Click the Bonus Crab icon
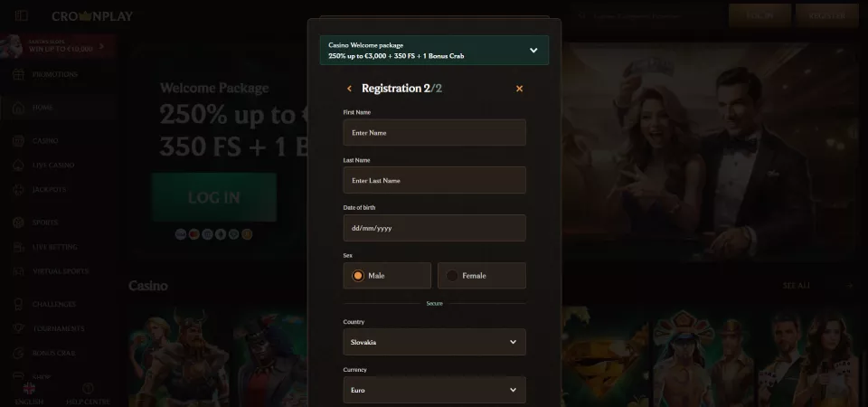The height and width of the screenshot is (407, 868). 18,353
